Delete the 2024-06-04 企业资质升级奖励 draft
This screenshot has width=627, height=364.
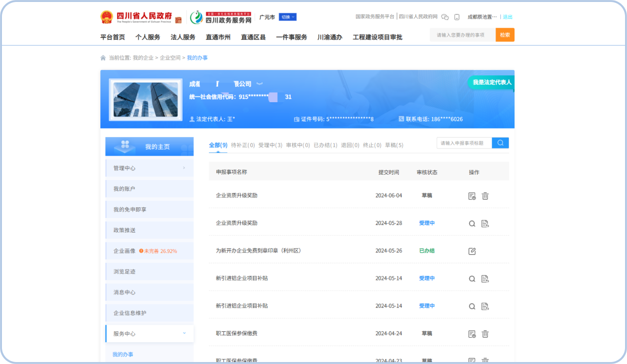point(485,196)
